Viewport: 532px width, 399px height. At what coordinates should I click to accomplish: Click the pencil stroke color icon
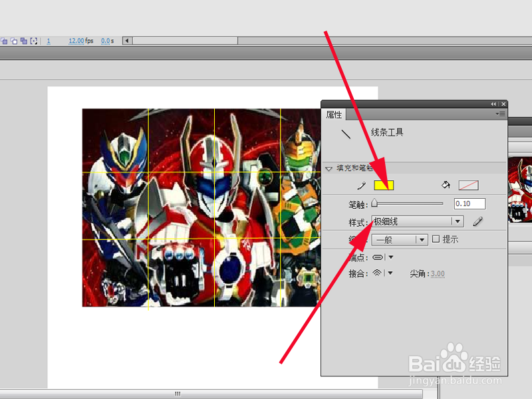click(362, 186)
